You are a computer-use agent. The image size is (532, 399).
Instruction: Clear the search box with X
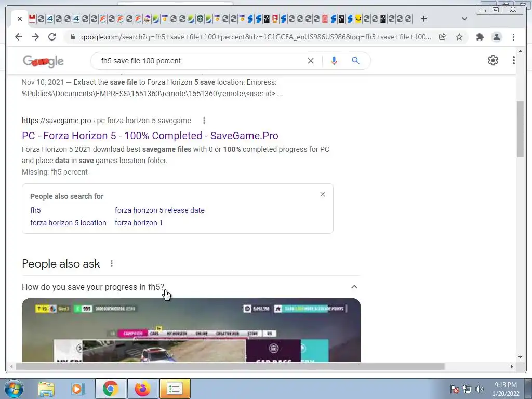311,61
